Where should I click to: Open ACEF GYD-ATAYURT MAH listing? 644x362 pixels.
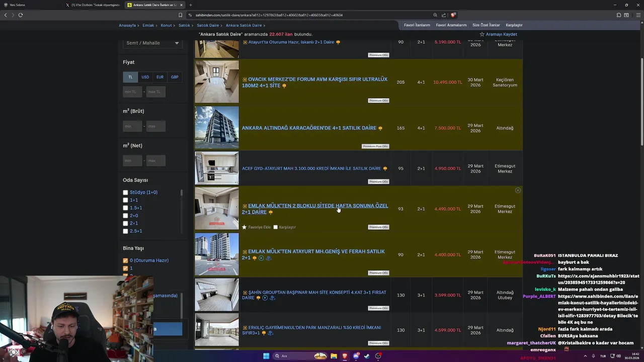click(311, 168)
